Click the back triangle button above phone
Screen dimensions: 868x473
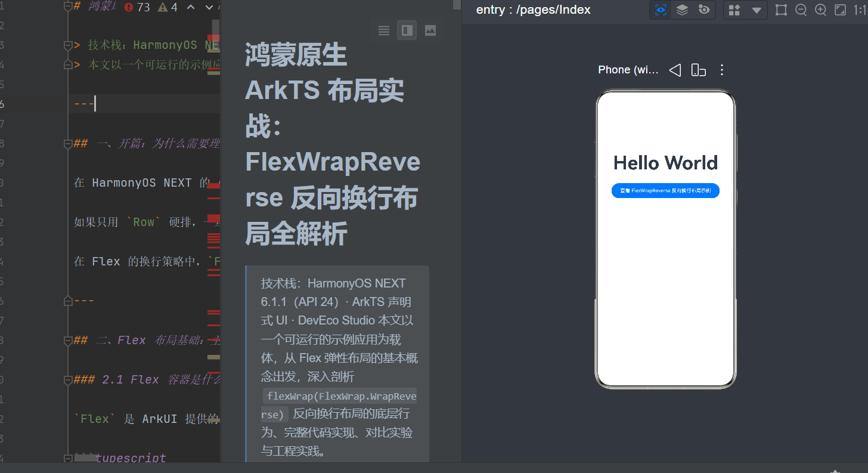[x=675, y=70]
